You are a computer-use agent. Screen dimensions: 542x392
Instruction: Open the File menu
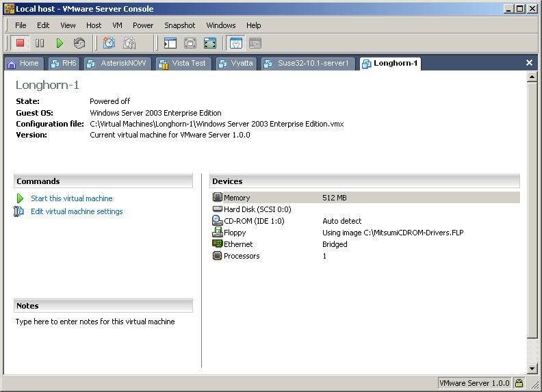[x=21, y=25]
